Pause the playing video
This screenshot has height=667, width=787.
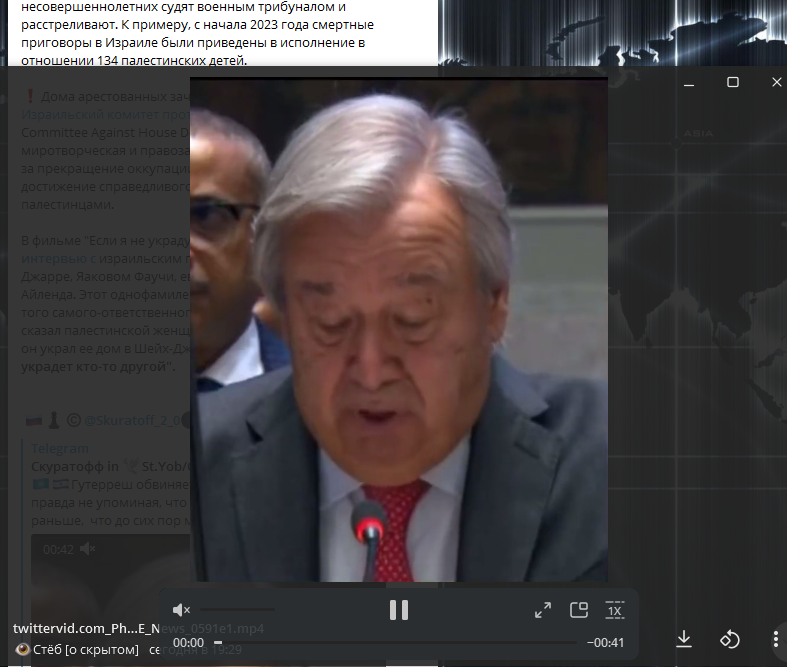click(399, 610)
